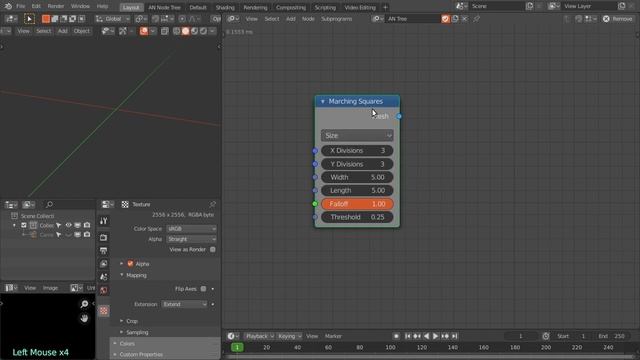The image size is (640, 360).
Task: Click the new view layer icon
Action: click(x=622, y=6)
